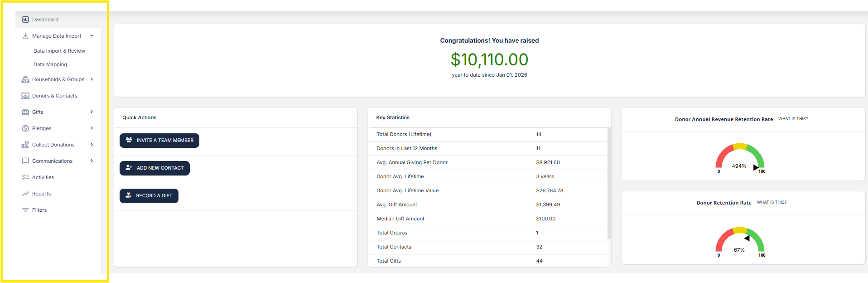The width and height of the screenshot is (868, 283).
Task: Click the Households & Groups icon
Action: click(25, 79)
